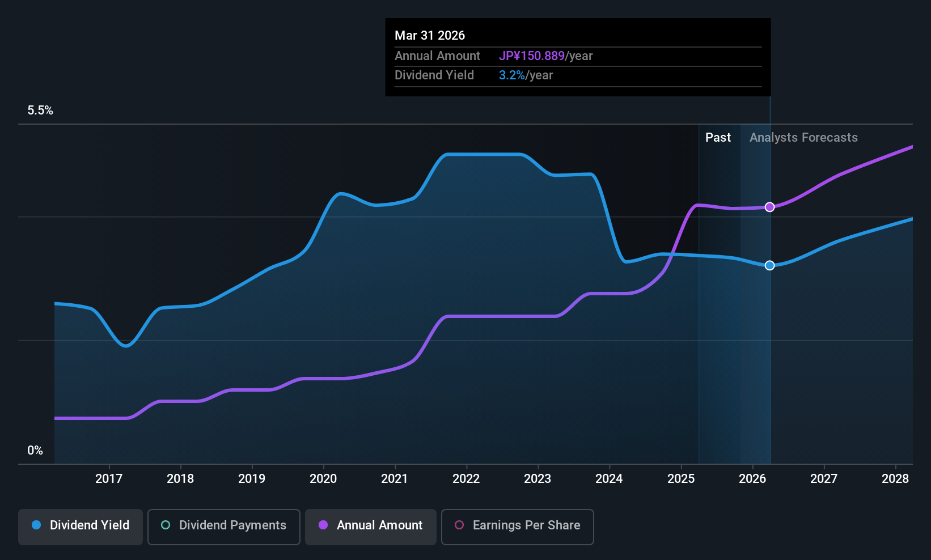
Task: Select the purple Annual Amount marker on chart
Action: (x=769, y=207)
